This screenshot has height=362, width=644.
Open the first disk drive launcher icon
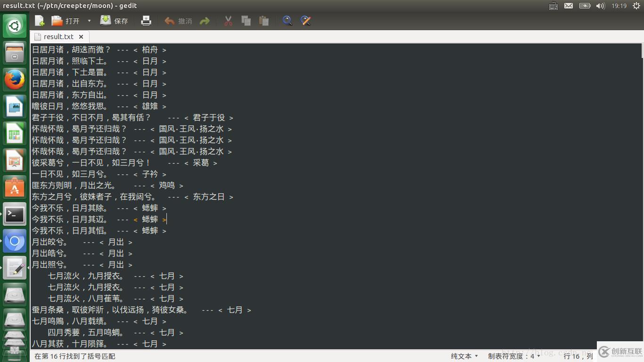point(15,296)
